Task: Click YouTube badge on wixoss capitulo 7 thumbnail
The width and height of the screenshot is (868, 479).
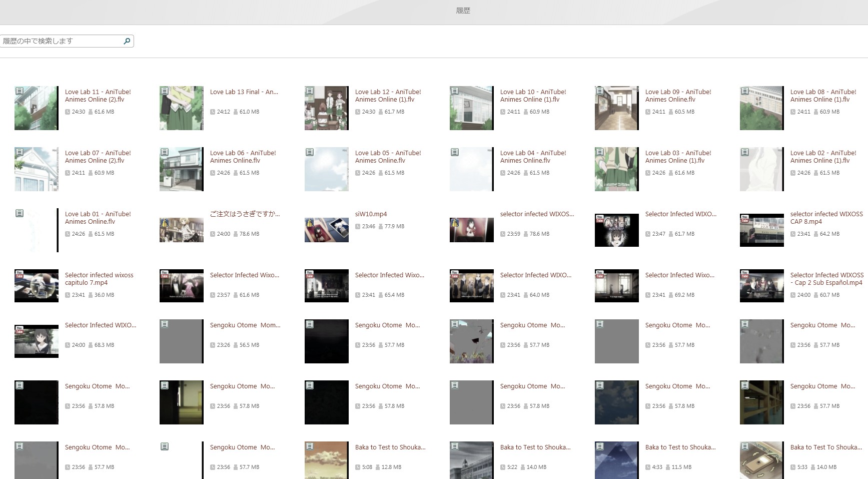Action: pos(20,274)
